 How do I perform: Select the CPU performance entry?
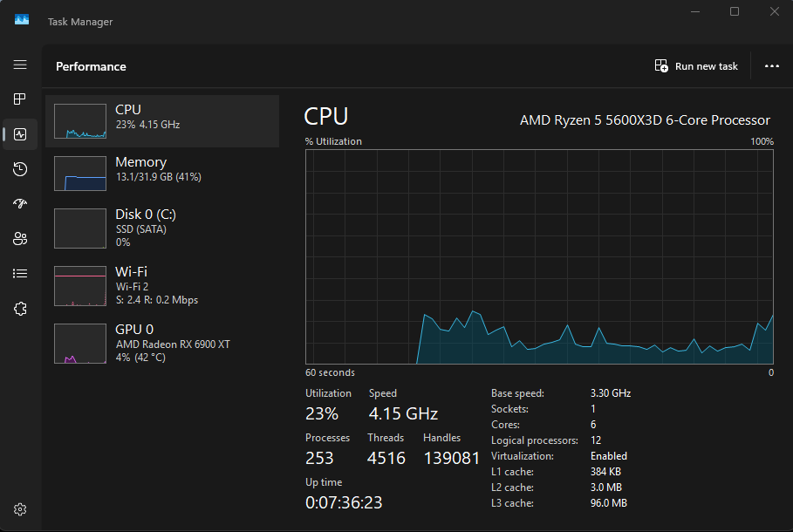[x=162, y=121]
